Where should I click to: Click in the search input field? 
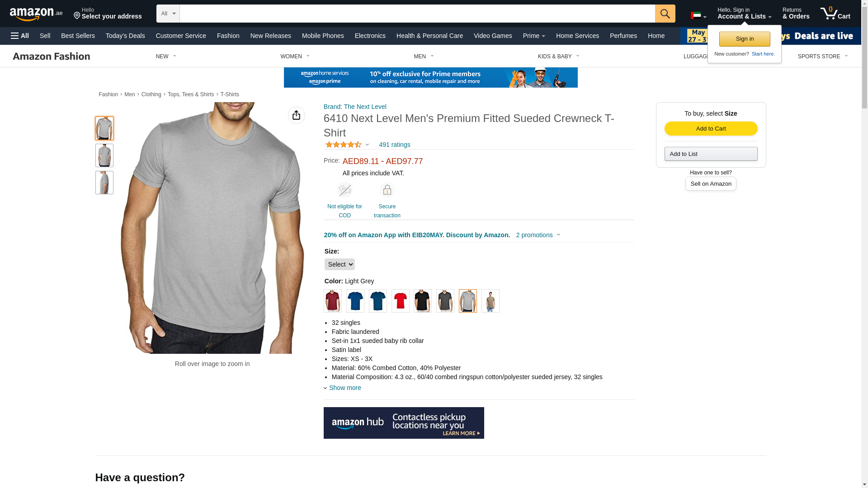[417, 14]
